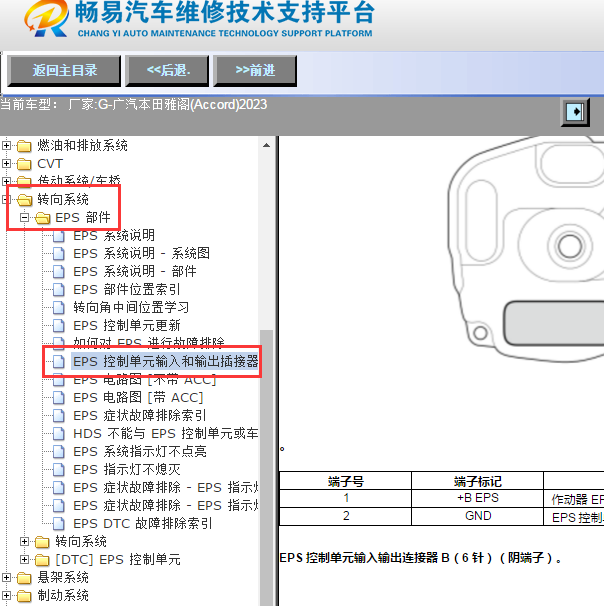Click terminal number 2 cell
The image size is (604, 606).
click(x=345, y=516)
